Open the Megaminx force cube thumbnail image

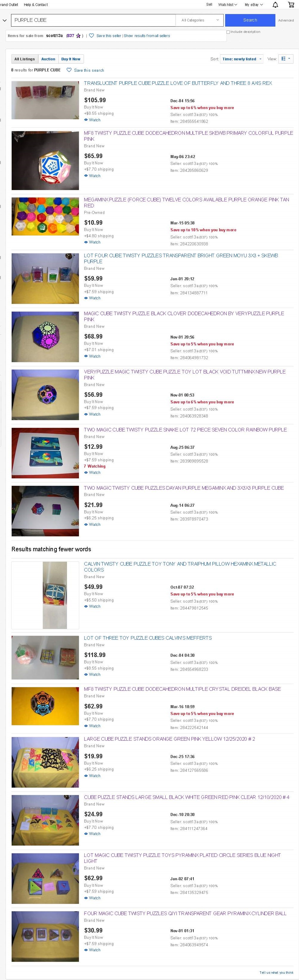pyautogui.click(x=45, y=217)
